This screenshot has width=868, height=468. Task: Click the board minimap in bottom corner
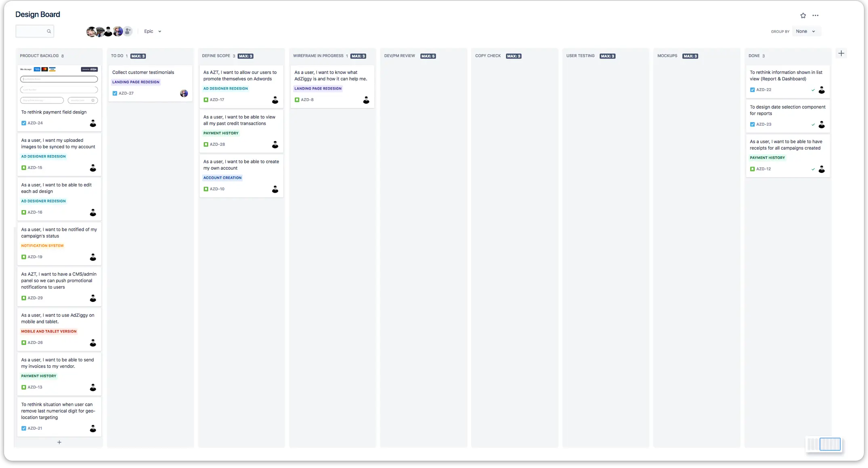[824, 444]
